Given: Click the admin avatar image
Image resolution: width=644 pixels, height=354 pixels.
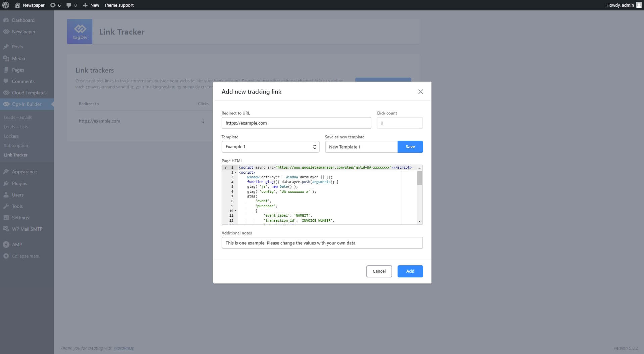Looking at the screenshot, I should (639, 5).
